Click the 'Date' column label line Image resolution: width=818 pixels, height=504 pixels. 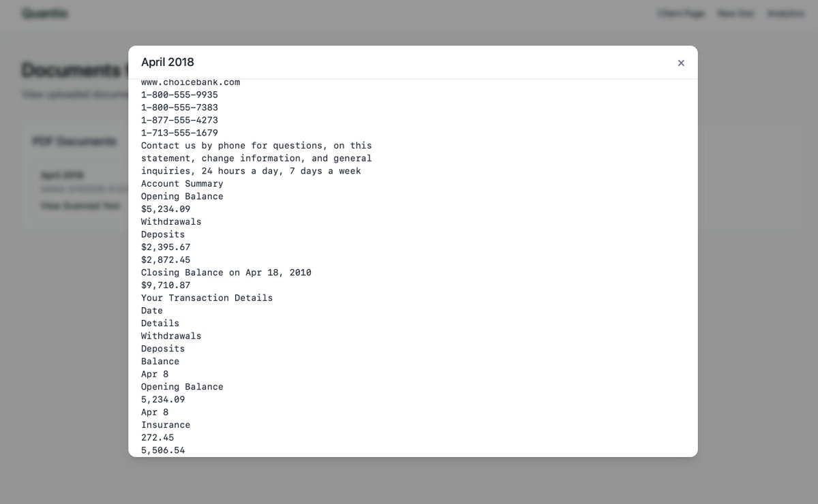pyautogui.click(x=152, y=311)
